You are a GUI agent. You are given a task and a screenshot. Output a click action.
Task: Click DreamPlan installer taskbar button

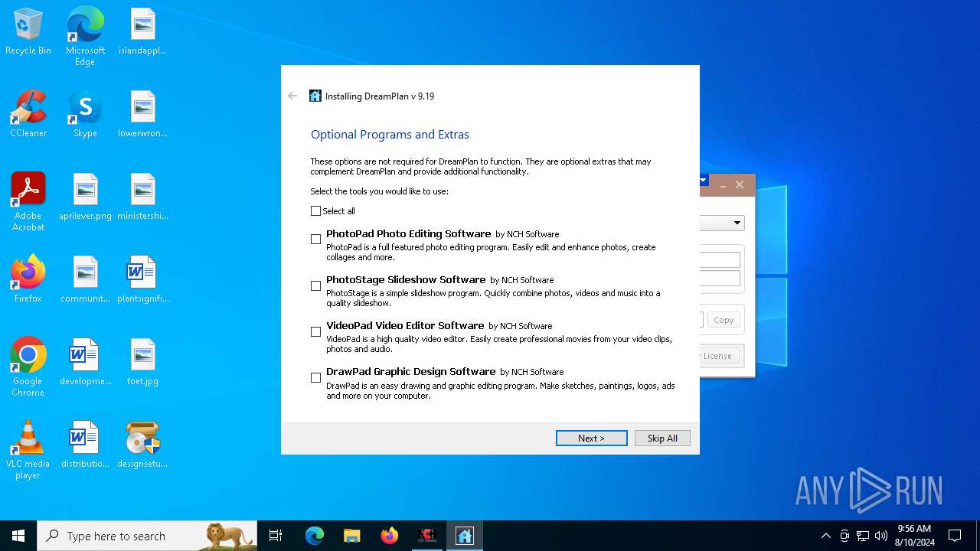click(x=465, y=536)
